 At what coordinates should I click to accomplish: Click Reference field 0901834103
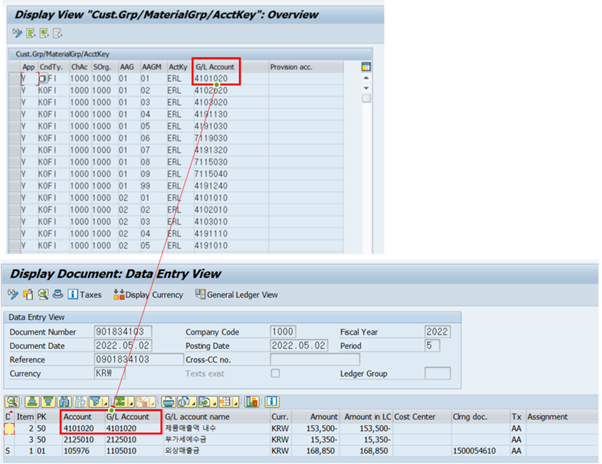pyautogui.click(x=139, y=359)
